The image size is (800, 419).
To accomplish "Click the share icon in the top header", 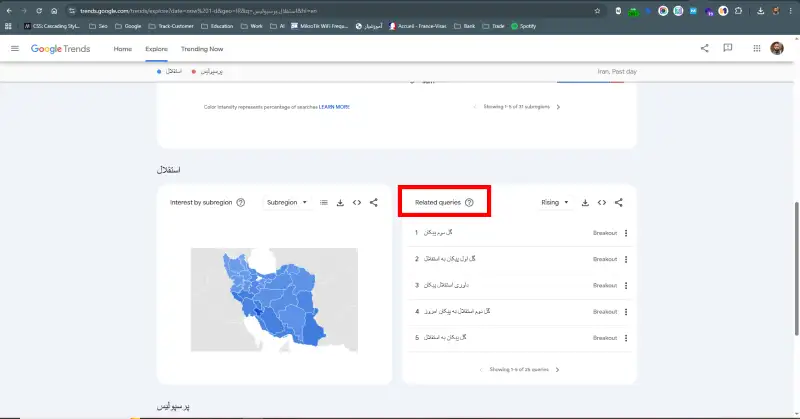I will (704, 48).
